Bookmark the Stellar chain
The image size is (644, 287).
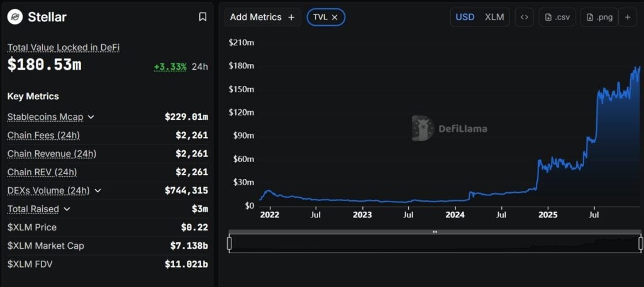point(203,17)
